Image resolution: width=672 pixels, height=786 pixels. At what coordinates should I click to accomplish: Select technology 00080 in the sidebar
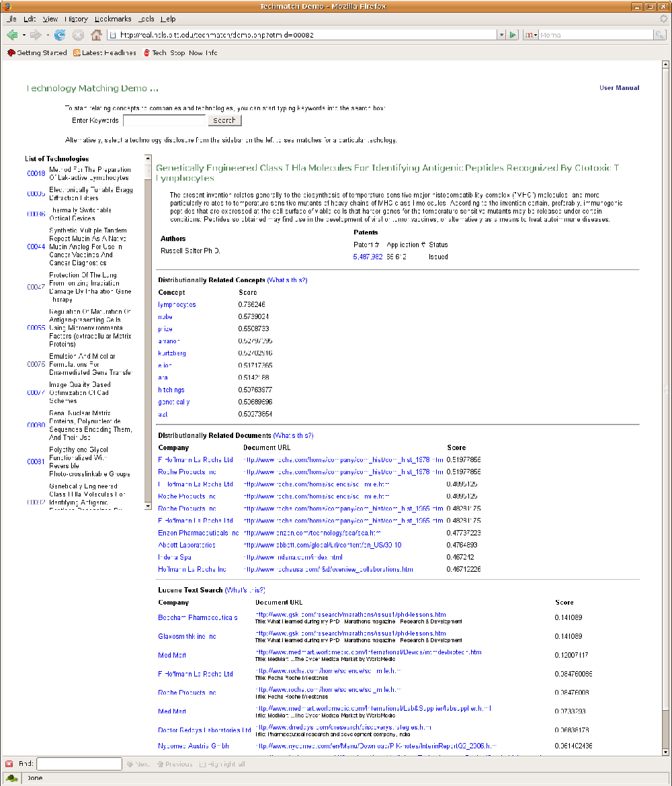pos(36,425)
